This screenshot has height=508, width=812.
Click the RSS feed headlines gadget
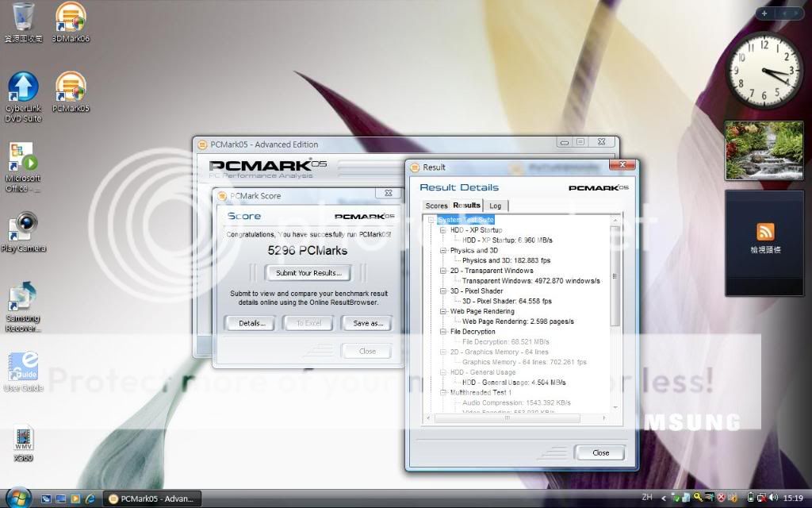(764, 243)
